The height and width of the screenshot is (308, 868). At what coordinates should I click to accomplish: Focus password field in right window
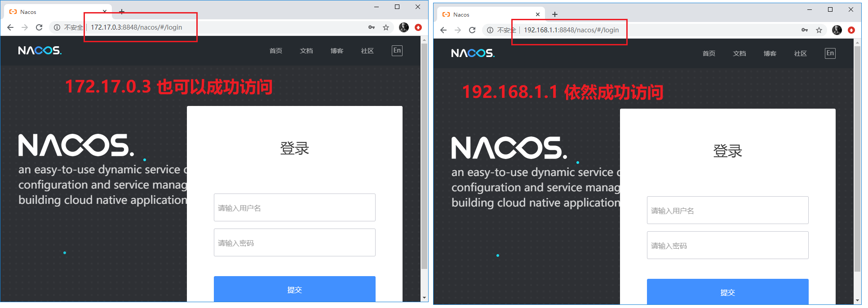[x=728, y=245]
